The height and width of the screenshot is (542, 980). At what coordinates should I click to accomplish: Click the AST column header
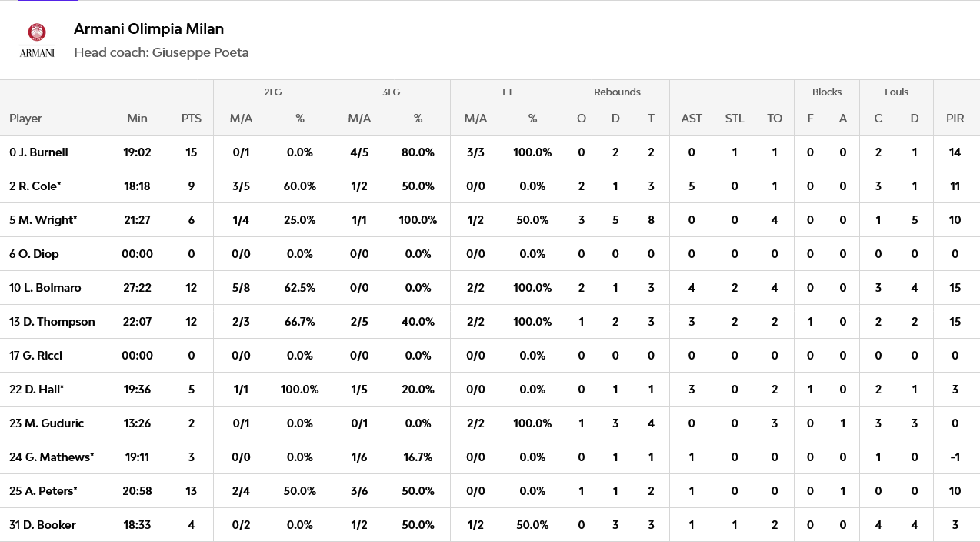692,119
